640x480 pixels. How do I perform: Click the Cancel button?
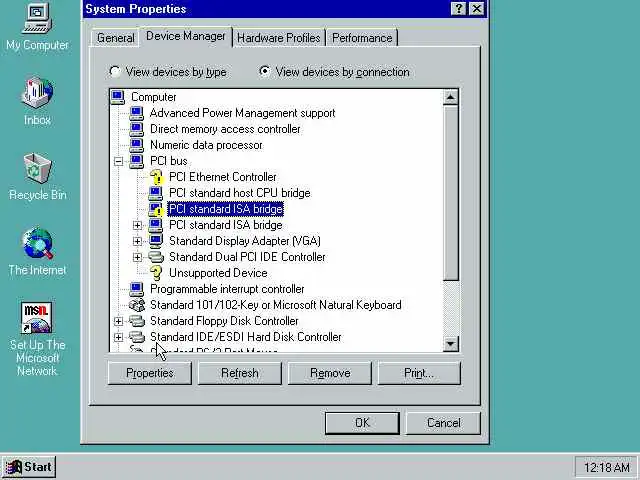click(x=443, y=423)
